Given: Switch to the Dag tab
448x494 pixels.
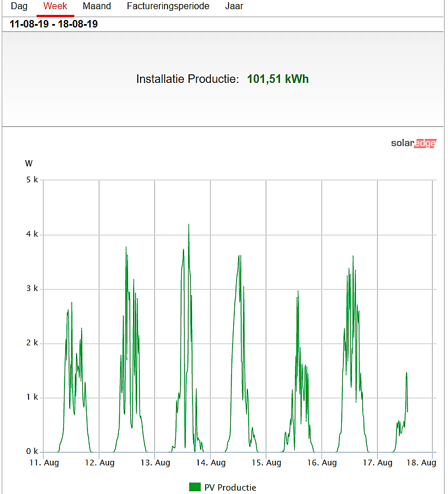Looking at the screenshot, I should [19, 6].
